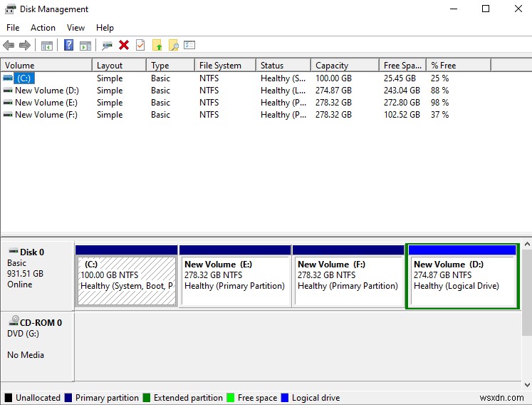Click the Explore magnifier folder icon
Viewport: 532px width, 405px height.
click(x=173, y=45)
